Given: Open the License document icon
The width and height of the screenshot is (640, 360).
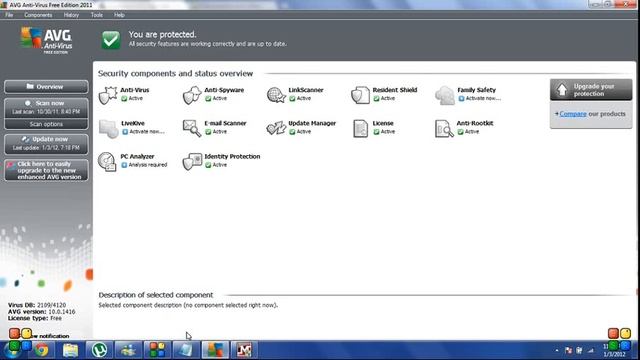Looking at the screenshot, I should coord(360,128).
